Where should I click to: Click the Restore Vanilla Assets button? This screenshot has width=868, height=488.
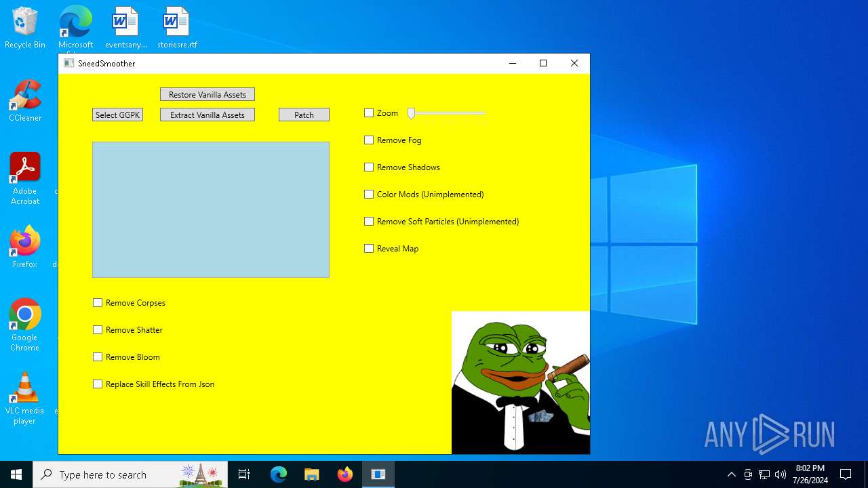[208, 94]
